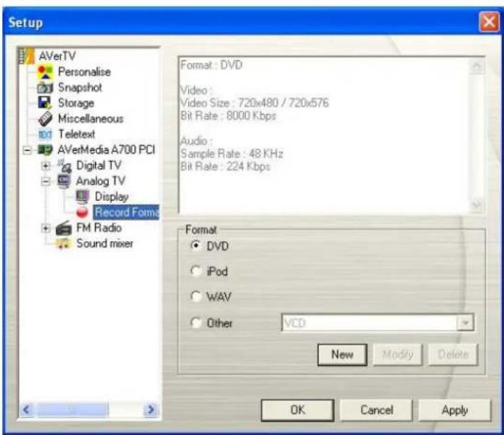The height and width of the screenshot is (435, 504).
Task: Open the Storage settings page
Action: [x=76, y=103]
